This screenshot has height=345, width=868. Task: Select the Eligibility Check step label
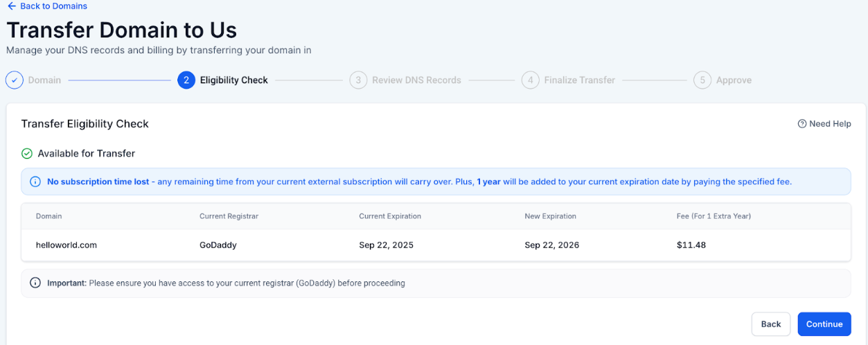(x=233, y=80)
